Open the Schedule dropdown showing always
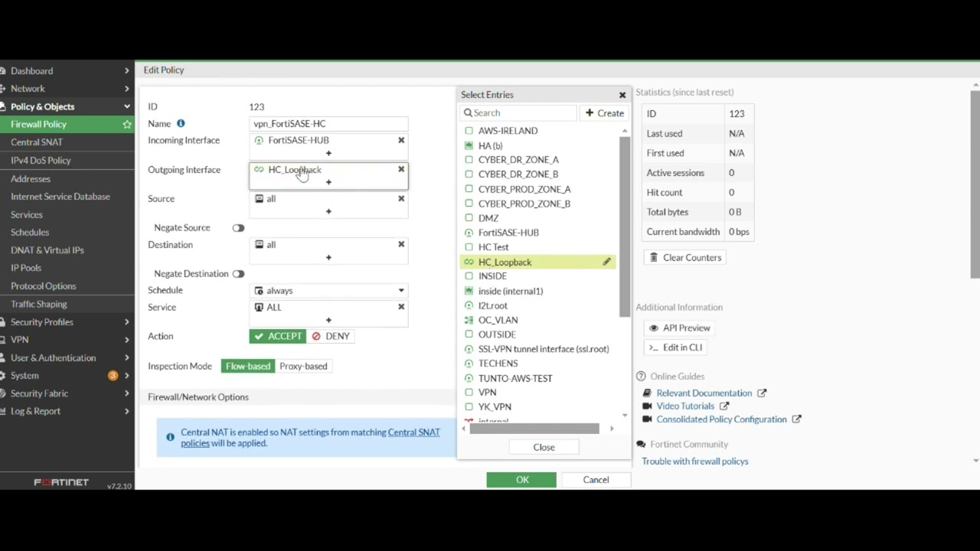 pyautogui.click(x=328, y=291)
